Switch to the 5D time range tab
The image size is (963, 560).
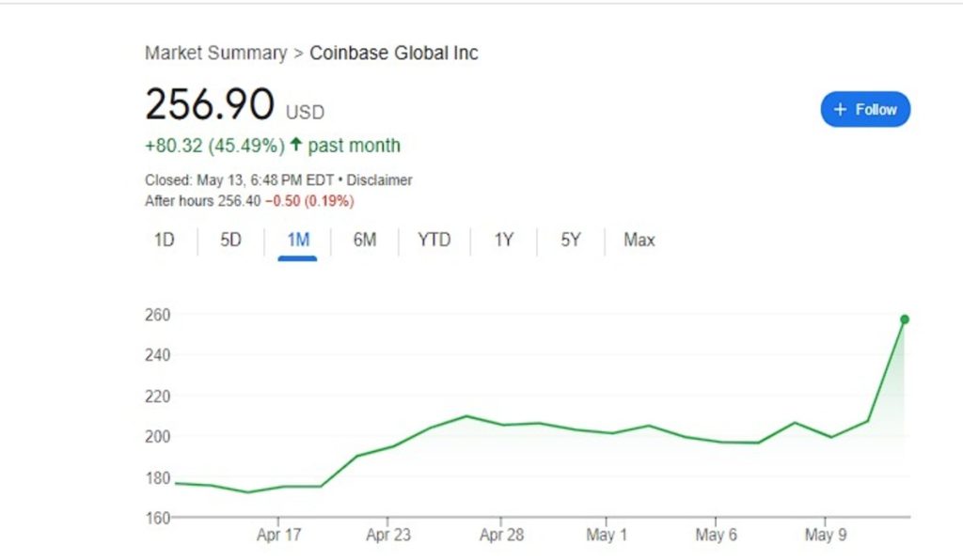pos(229,241)
